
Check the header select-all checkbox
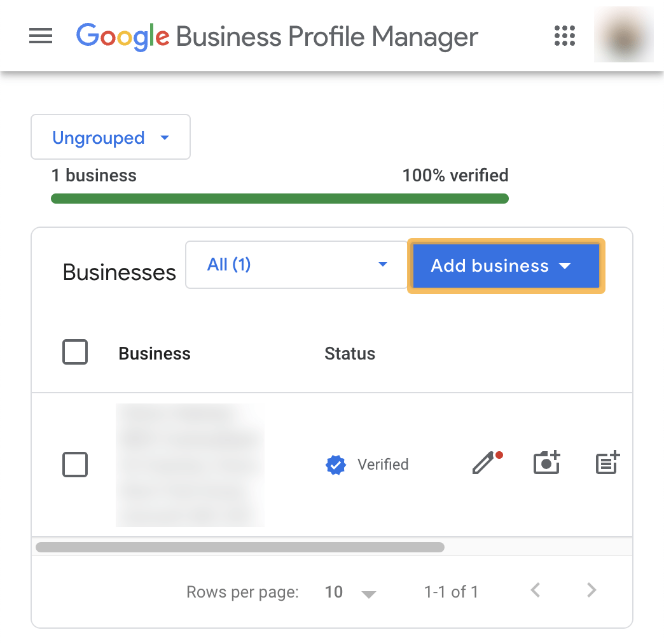point(74,352)
